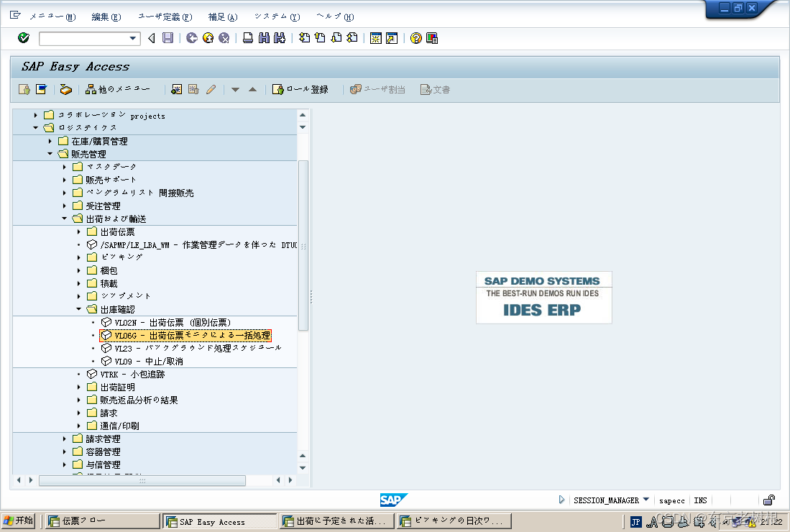Screen dimensions: 790x532
Task: Click the Next Page icon
Action: (x=336, y=38)
